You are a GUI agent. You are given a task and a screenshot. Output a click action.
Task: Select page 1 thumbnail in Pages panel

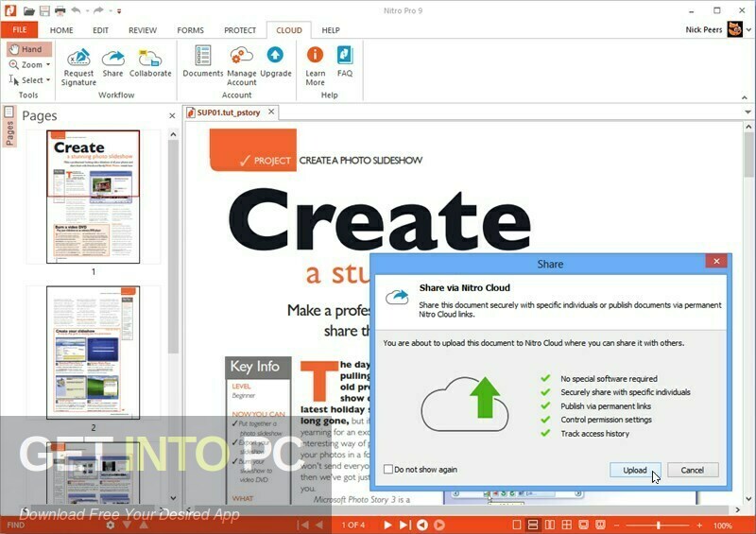coord(93,197)
